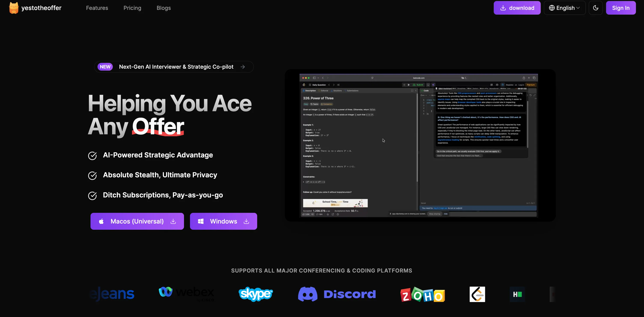Click the arrow on Next-Gen AI Interviewer banner
644x317 pixels.
coord(242,67)
